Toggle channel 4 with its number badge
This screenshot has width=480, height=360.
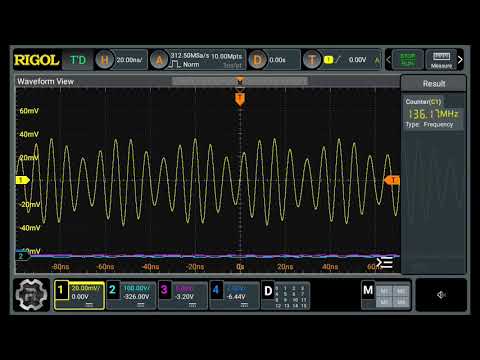point(216,290)
